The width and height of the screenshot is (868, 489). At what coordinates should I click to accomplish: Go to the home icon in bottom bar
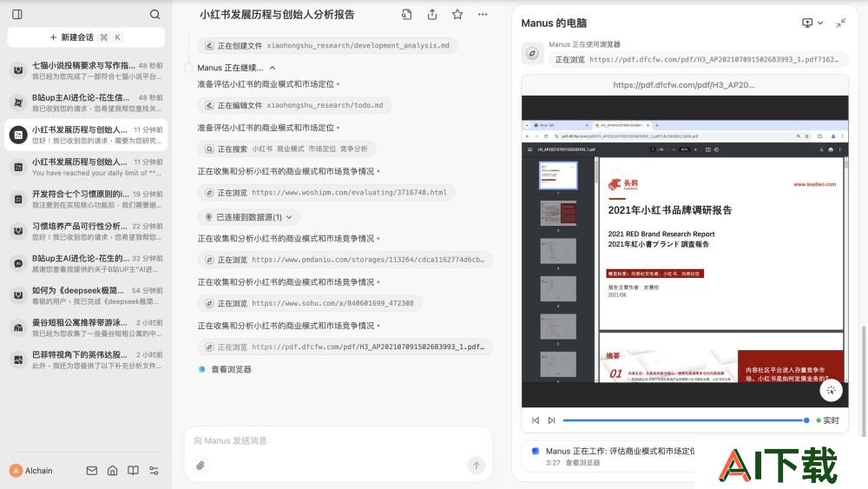tap(112, 471)
